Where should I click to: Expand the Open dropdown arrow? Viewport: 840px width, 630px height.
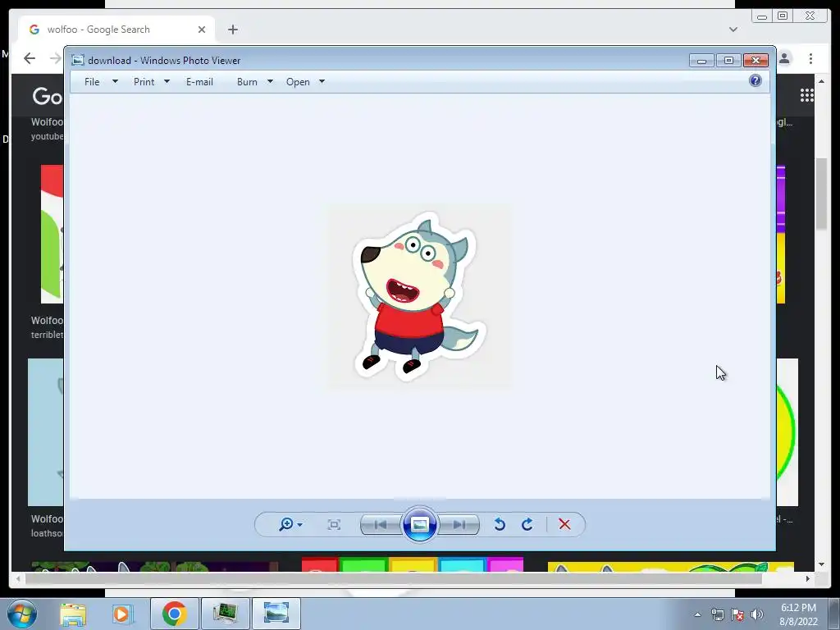click(322, 81)
